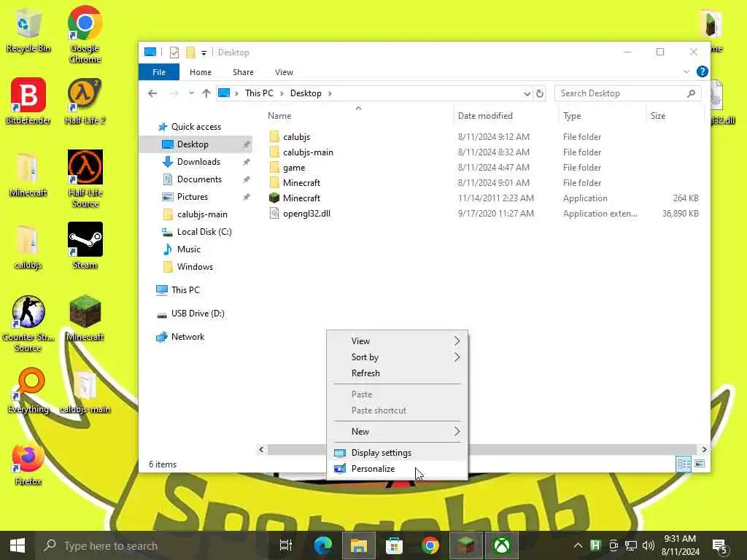This screenshot has width=747, height=560.
Task: Select the Half-Life 2 desktop icon
Action: [x=85, y=101]
